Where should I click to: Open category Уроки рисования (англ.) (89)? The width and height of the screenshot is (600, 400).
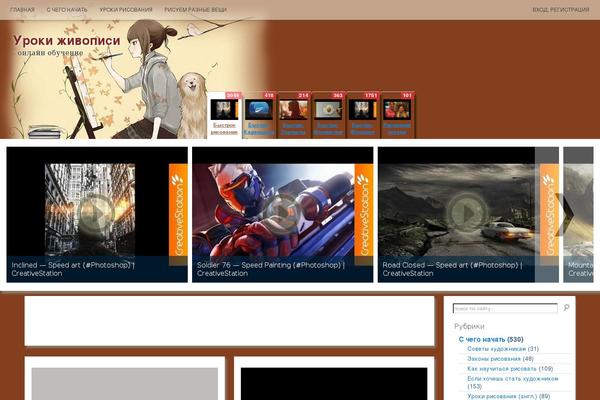[509, 396]
